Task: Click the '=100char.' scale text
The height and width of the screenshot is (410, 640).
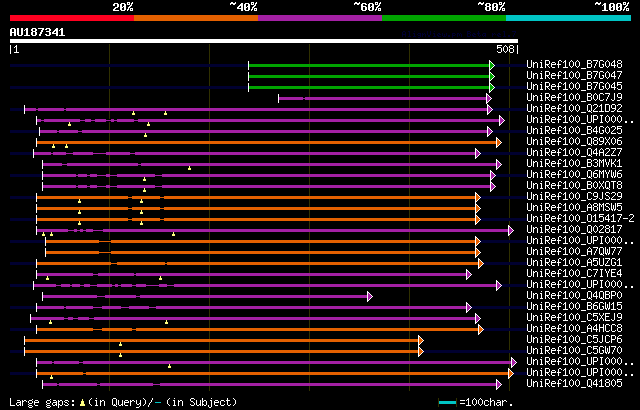Action: coord(486,403)
